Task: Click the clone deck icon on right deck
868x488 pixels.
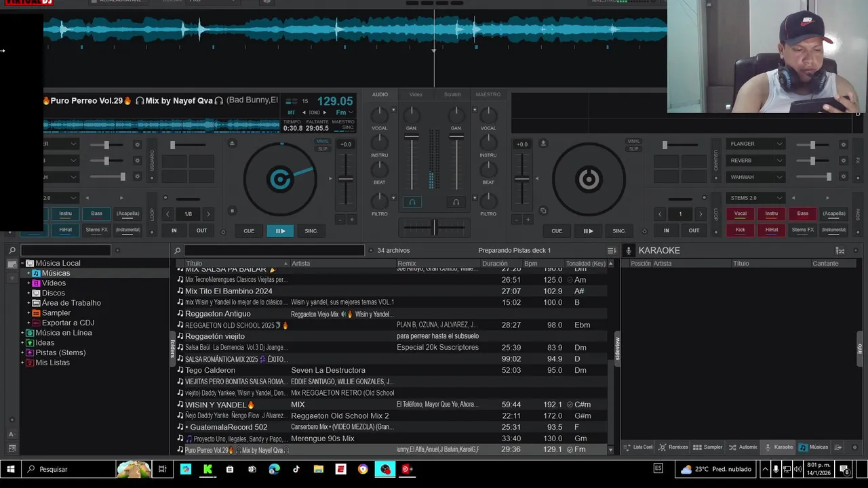Action: (x=542, y=210)
